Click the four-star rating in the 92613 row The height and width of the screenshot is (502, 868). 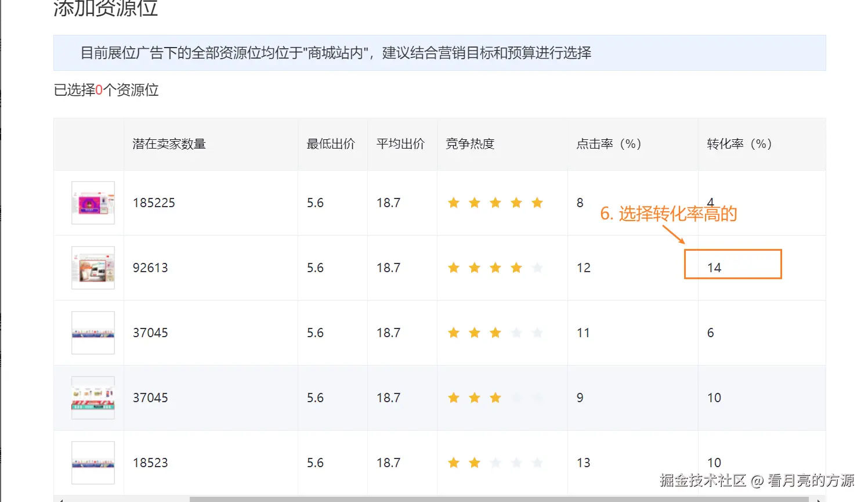tap(495, 268)
